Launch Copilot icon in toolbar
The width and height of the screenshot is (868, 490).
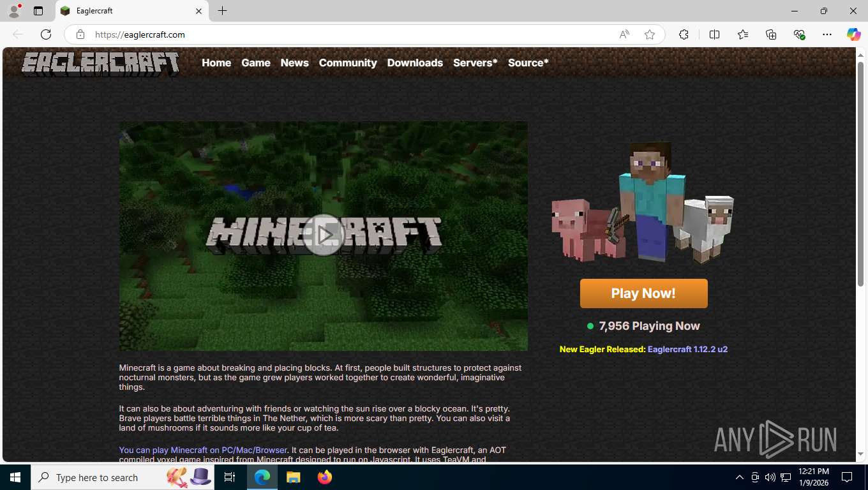(x=853, y=34)
